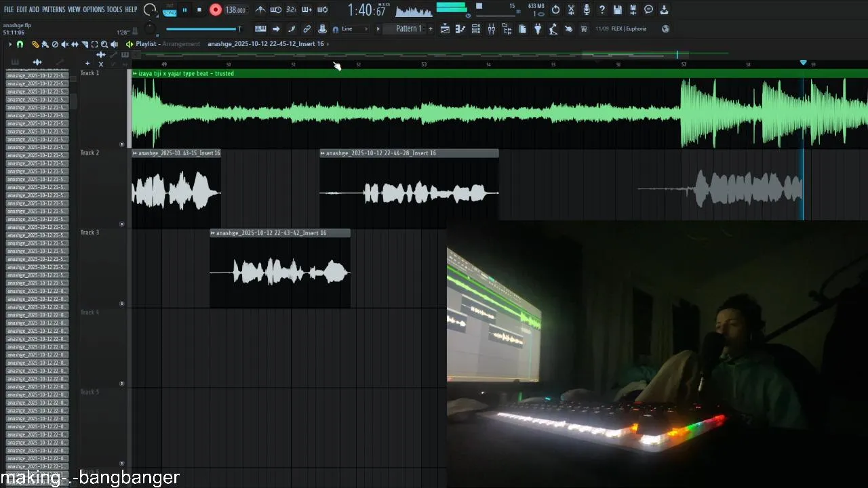Toggle loop recording icon
This screenshot has width=868, height=488.
tap(322, 10)
